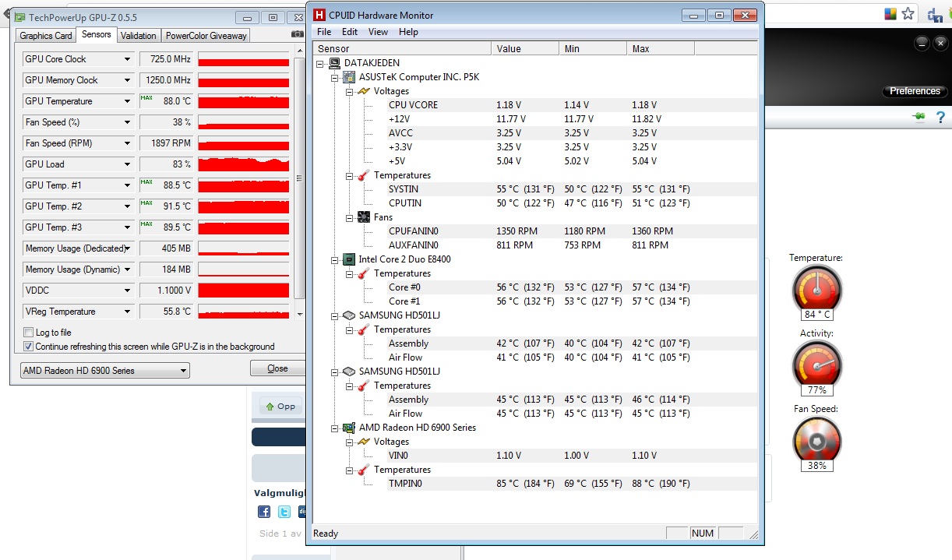Image resolution: width=952 pixels, height=560 pixels.
Task: Open the Edit menu in Hardware Monitor
Action: pos(350,32)
